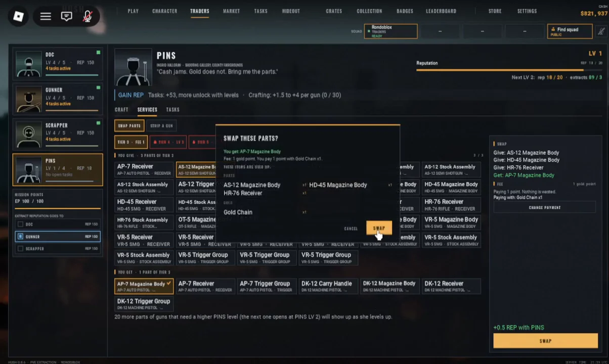Open the Settings tab

pyautogui.click(x=527, y=11)
